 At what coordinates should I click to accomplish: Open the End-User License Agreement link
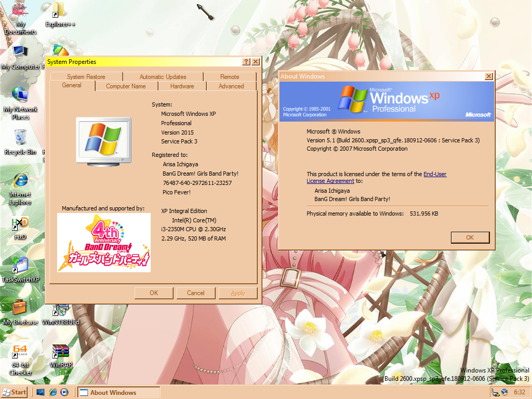[x=377, y=178]
